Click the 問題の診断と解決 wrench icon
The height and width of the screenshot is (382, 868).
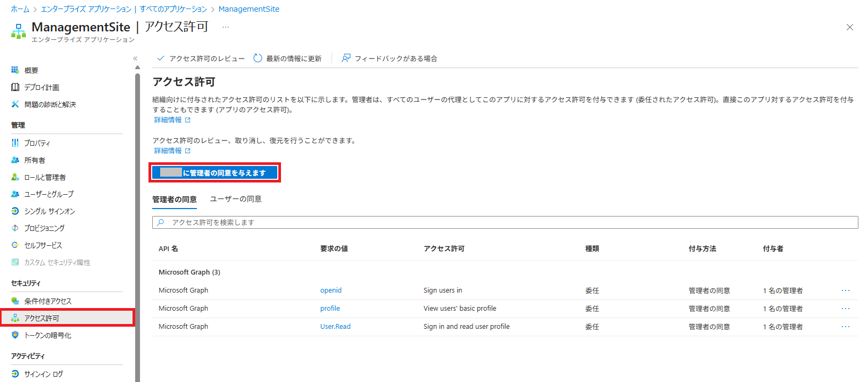(15, 104)
